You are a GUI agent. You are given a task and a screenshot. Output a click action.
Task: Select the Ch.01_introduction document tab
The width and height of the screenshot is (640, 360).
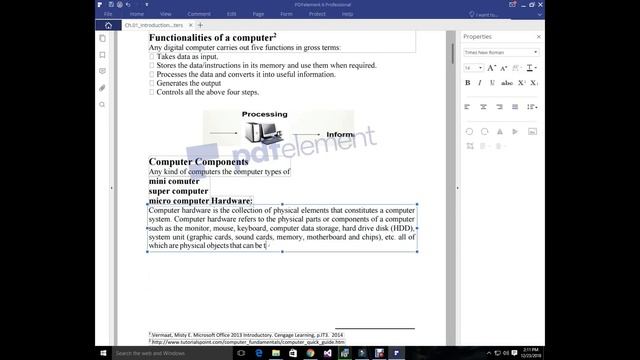pos(154,25)
